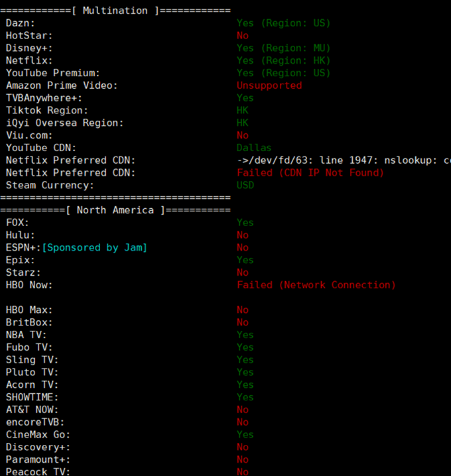
Task: Click the SHOWTIME label
Action: [32, 397]
